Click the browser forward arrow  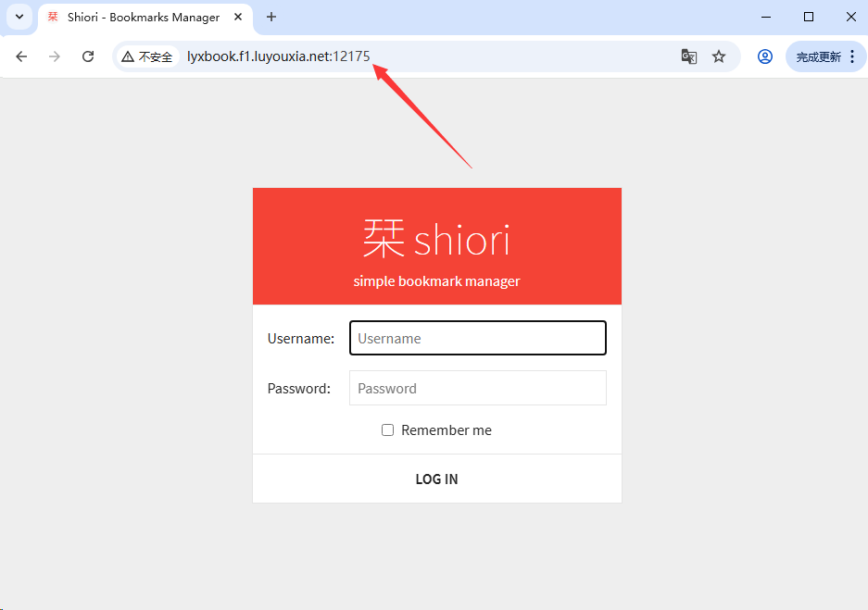(x=55, y=56)
